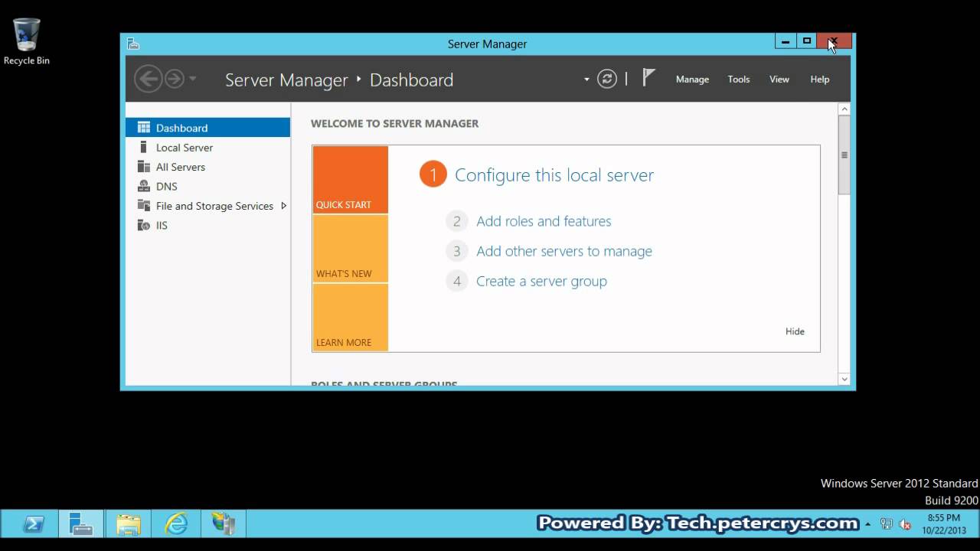Click the step 2 number circle
This screenshot has height=551, width=980.
457,221
